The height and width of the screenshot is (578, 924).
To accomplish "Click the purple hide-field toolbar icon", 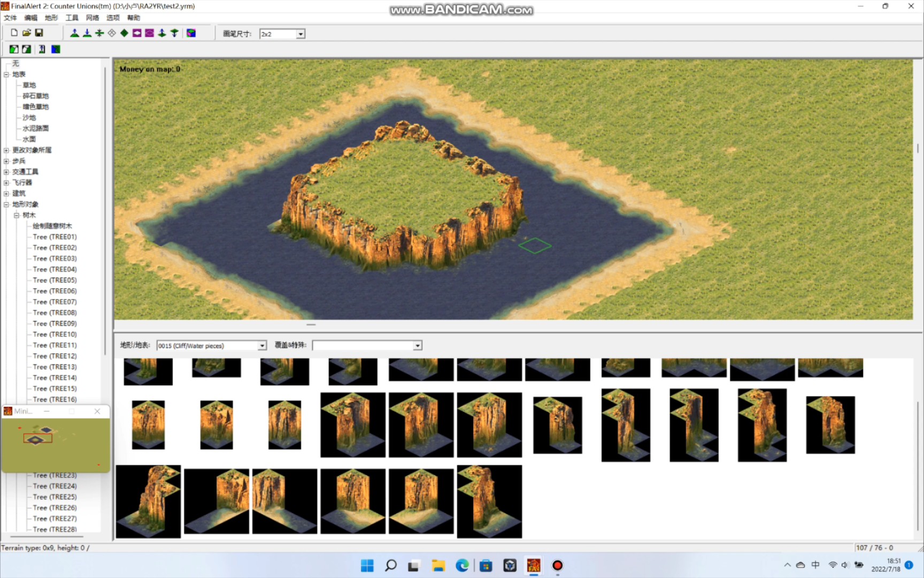I will point(137,33).
